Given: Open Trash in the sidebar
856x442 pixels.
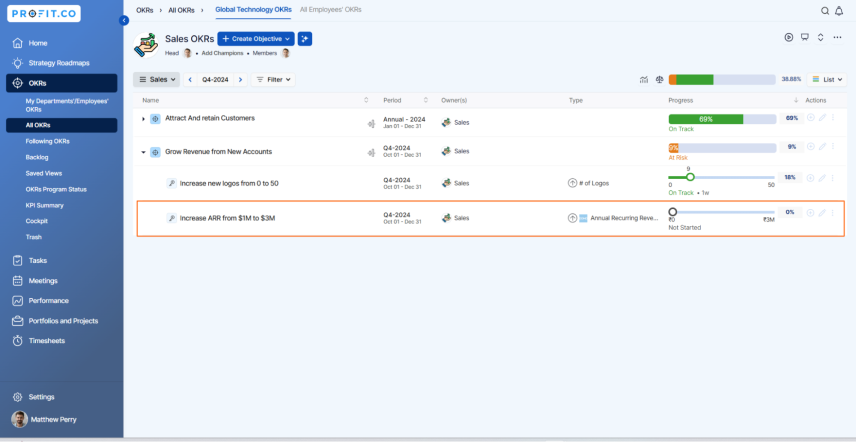Looking at the screenshot, I should click(34, 237).
